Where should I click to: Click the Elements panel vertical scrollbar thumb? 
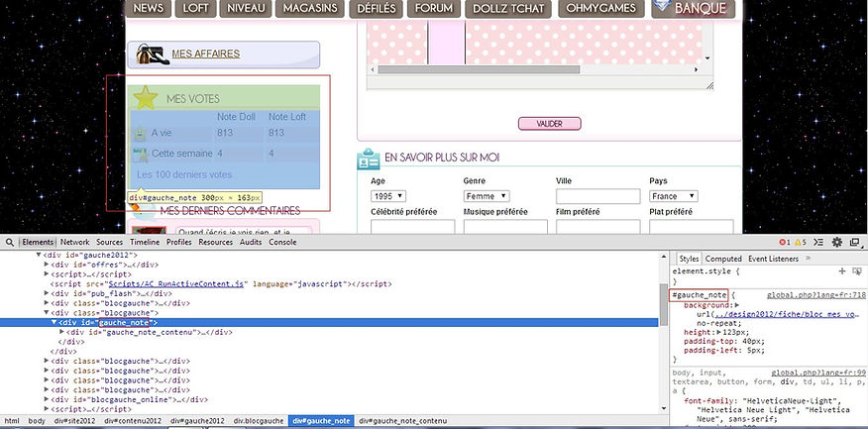click(663, 304)
